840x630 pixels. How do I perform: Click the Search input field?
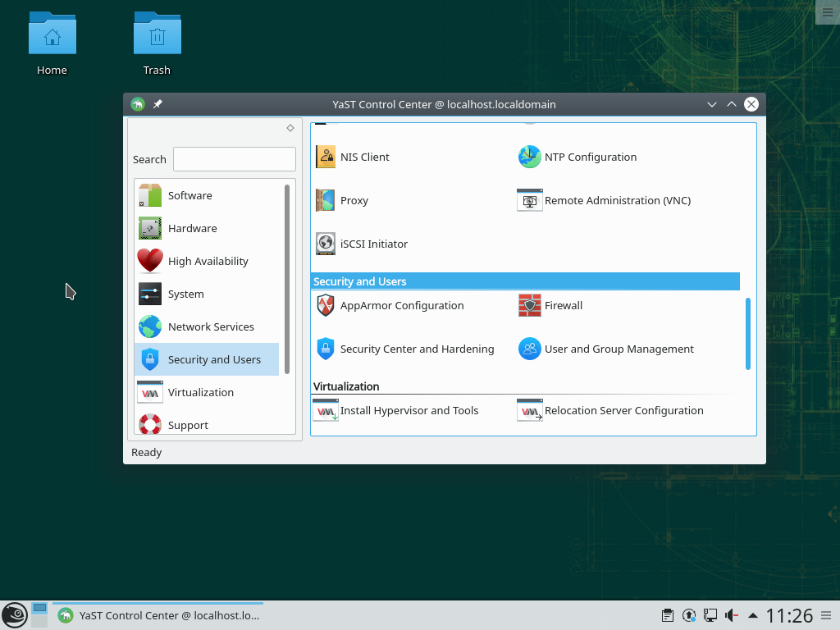(x=234, y=159)
